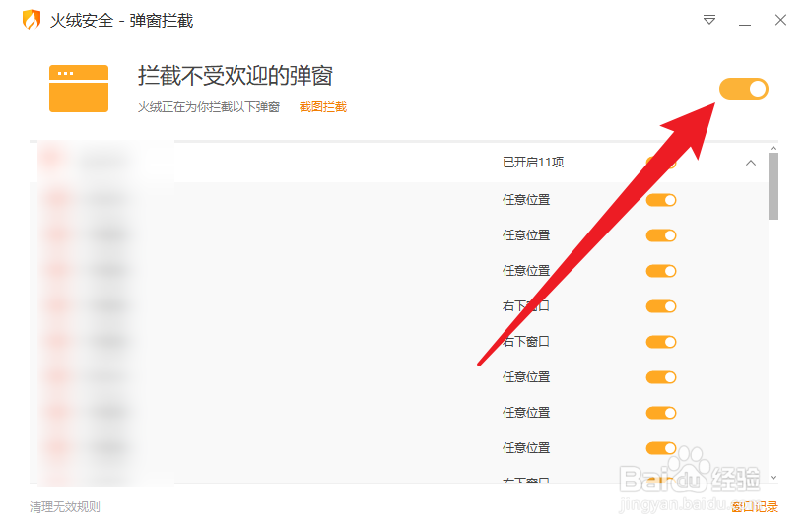Open the title bar dropdown menu icon
The image size is (808, 532).
coord(709,20)
